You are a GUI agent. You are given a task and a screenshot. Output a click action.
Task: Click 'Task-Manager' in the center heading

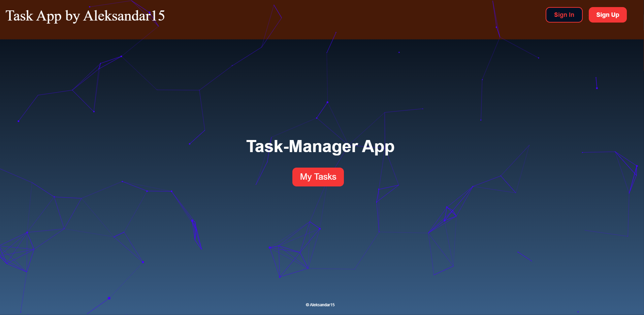(x=302, y=146)
